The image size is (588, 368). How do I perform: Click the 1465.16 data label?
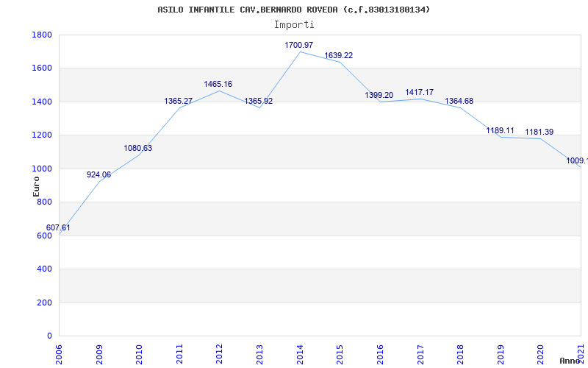pyautogui.click(x=218, y=84)
